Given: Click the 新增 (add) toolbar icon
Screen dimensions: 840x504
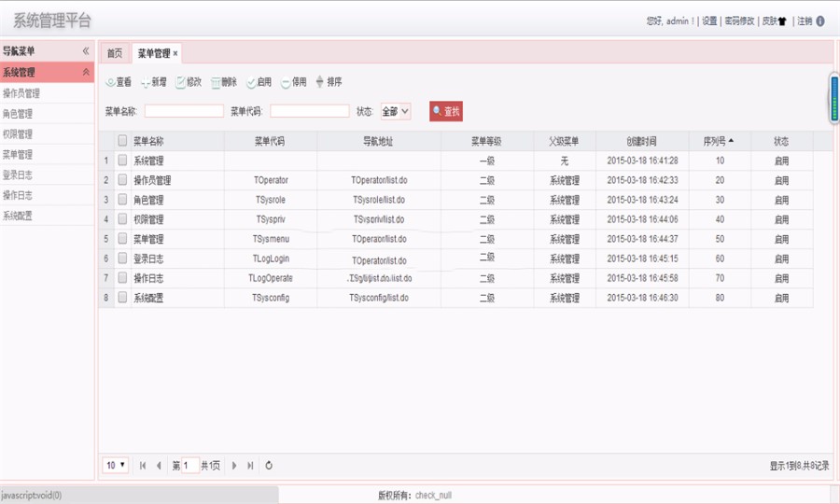Looking at the screenshot, I should tap(146, 82).
